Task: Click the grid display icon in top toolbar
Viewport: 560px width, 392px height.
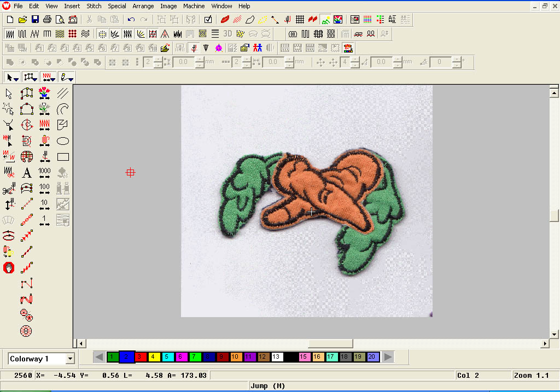Action: [x=300, y=20]
